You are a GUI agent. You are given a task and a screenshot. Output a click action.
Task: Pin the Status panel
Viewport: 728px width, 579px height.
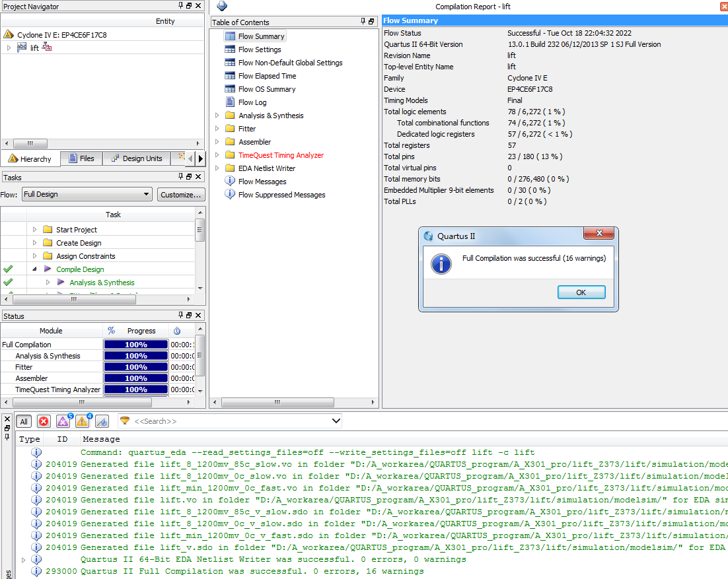180,315
